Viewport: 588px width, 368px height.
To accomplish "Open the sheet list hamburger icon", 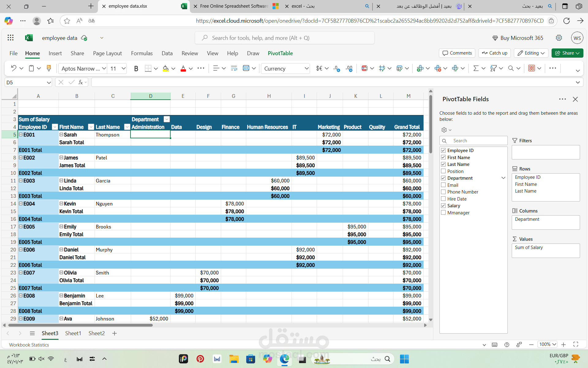I will pos(32,333).
